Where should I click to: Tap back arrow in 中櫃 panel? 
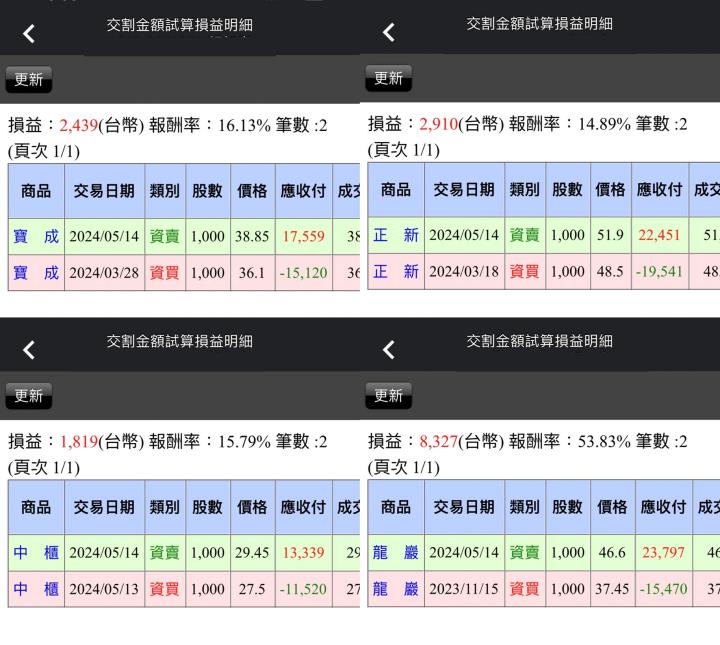click(x=29, y=350)
